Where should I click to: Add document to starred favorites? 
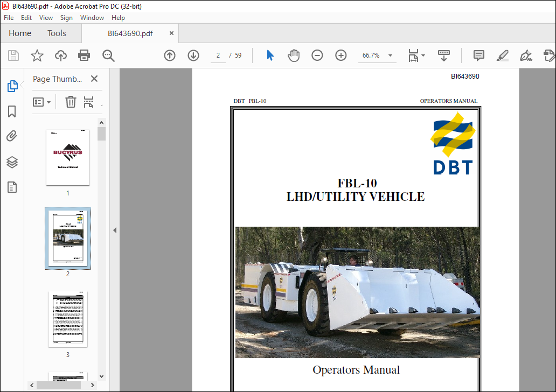[37, 55]
